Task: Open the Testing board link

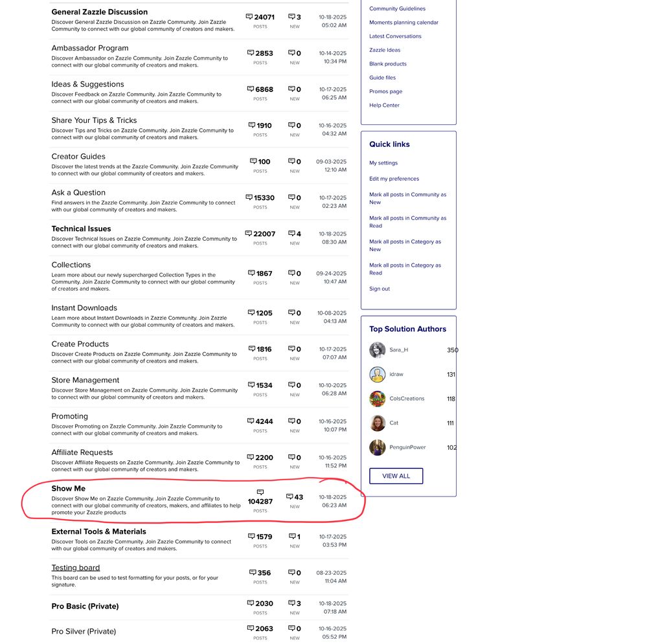Action: tap(75, 568)
